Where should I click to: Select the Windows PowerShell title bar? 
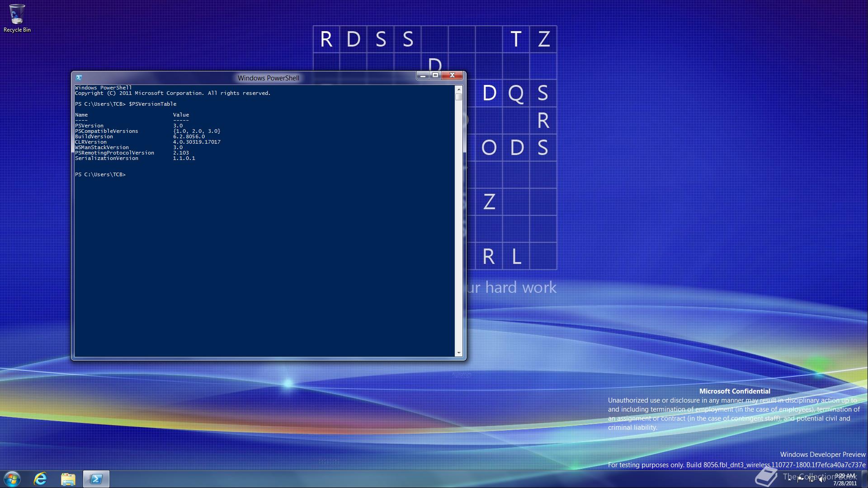(269, 77)
